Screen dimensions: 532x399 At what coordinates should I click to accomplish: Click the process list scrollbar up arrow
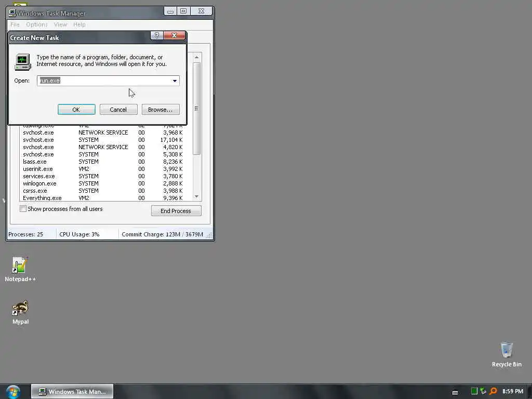[x=196, y=57]
